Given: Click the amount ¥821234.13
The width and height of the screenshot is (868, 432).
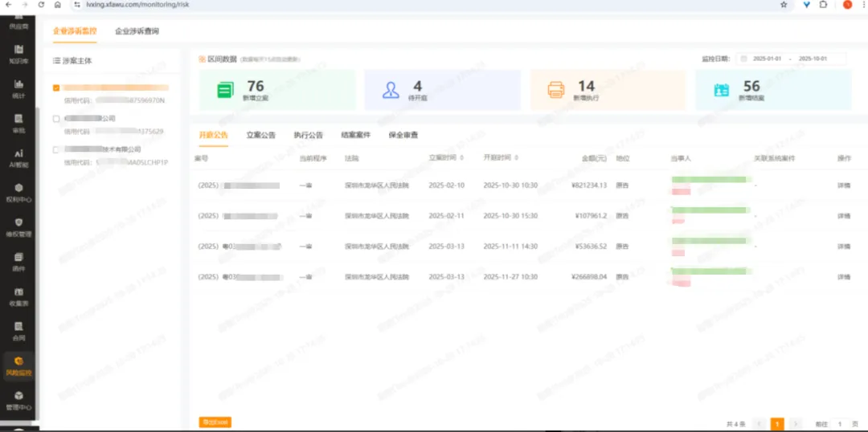Looking at the screenshot, I should click(588, 185).
